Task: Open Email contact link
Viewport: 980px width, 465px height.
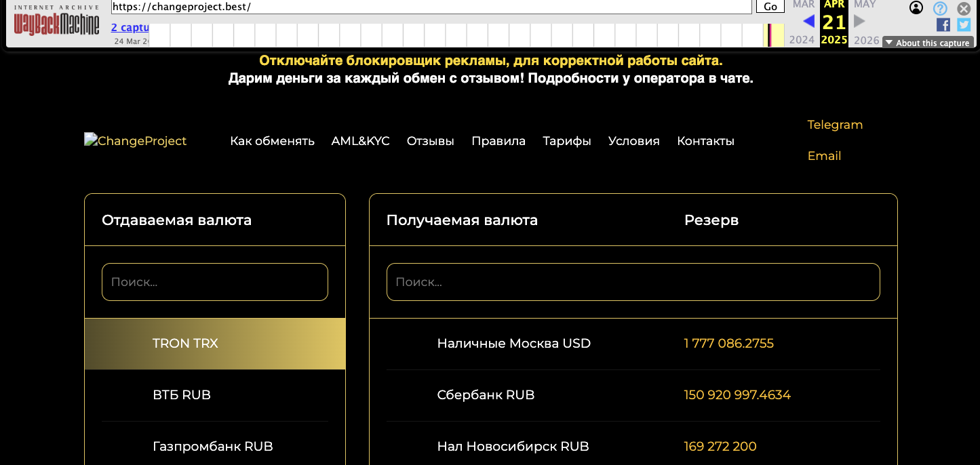Action: click(x=824, y=156)
